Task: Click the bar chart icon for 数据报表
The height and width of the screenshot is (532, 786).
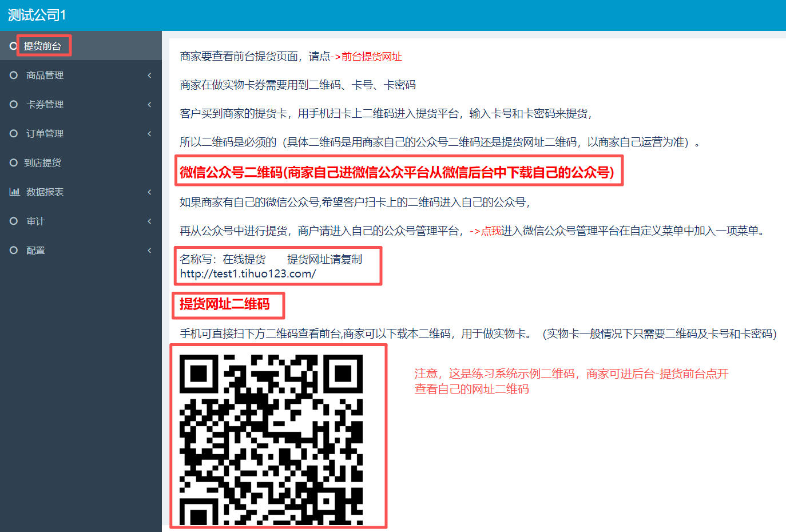Action: point(14,192)
